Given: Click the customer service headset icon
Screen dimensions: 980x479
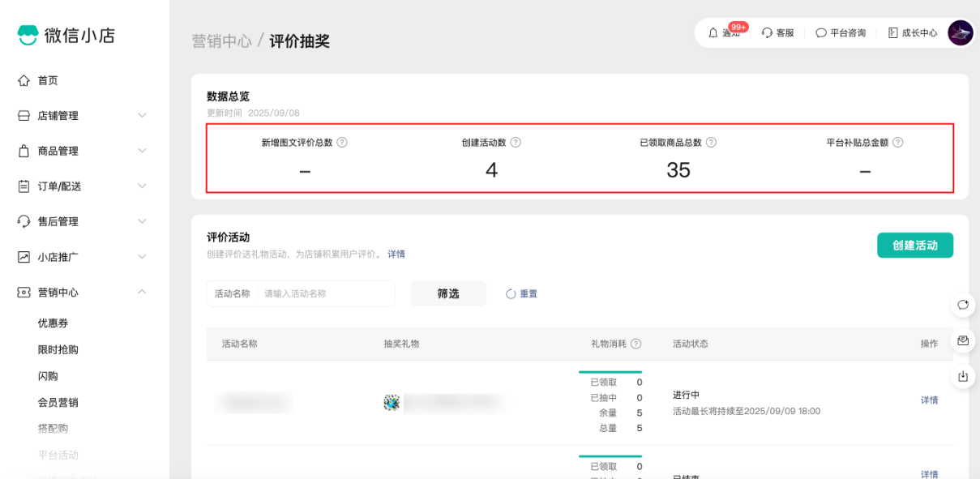Looking at the screenshot, I should pyautogui.click(x=767, y=33).
